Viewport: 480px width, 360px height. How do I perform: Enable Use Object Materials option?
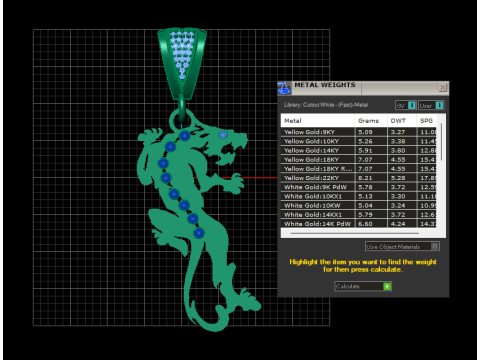point(402,247)
